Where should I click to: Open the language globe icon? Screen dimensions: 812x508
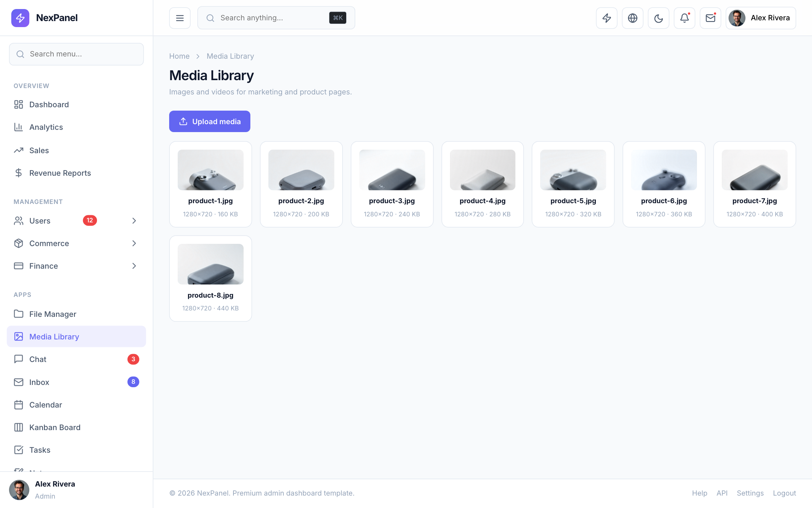coord(632,18)
